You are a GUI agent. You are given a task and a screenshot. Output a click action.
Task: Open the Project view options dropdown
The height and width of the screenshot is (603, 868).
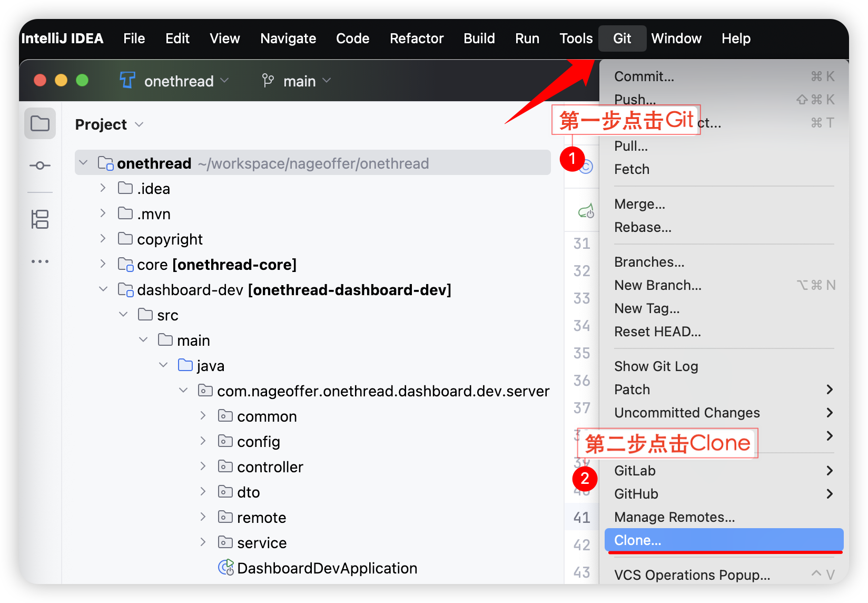139,124
